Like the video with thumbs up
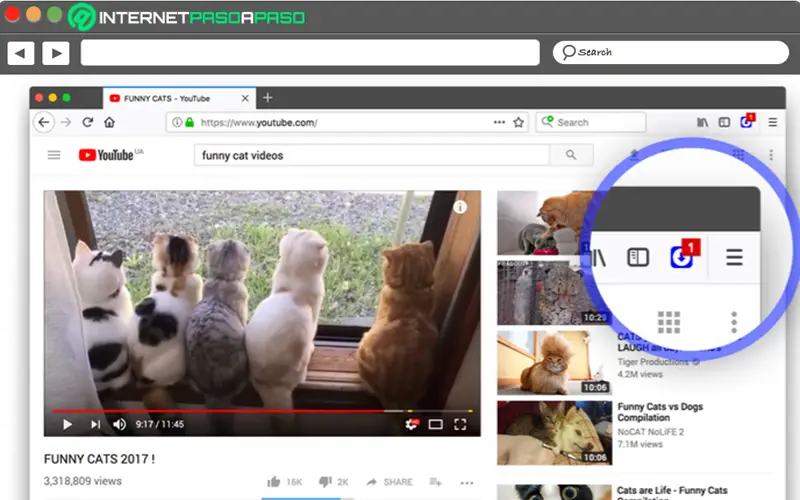This screenshot has width=800, height=500. pos(273,482)
